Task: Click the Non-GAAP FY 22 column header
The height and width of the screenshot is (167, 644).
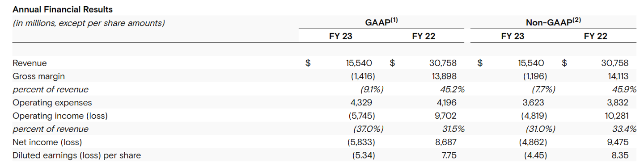Action: point(595,37)
